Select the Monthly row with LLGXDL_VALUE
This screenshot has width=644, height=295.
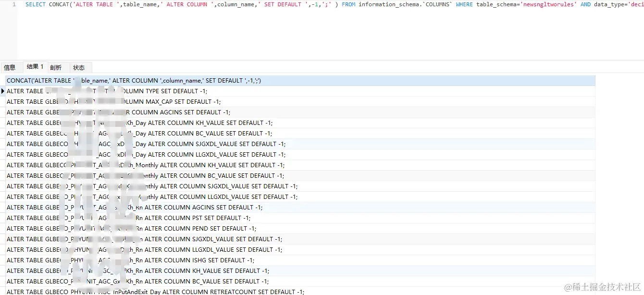click(300, 197)
